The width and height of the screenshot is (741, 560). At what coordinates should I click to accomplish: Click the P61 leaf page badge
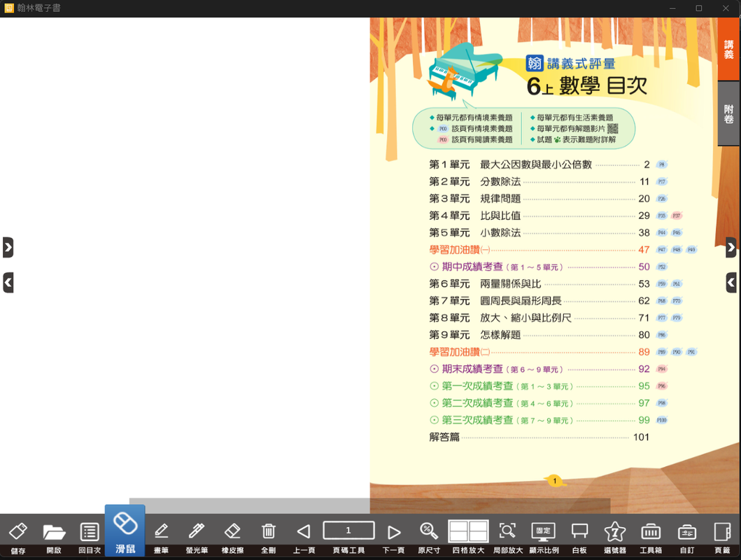pos(677,283)
